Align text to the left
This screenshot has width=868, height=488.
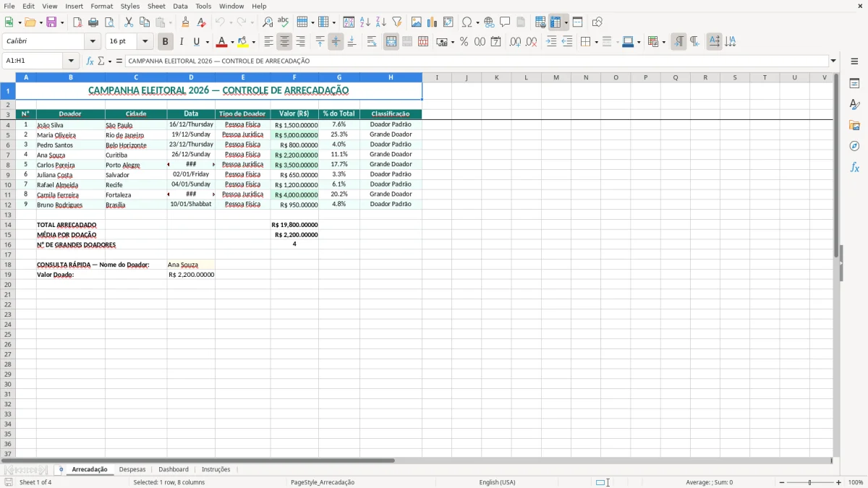[x=268, y=42]
